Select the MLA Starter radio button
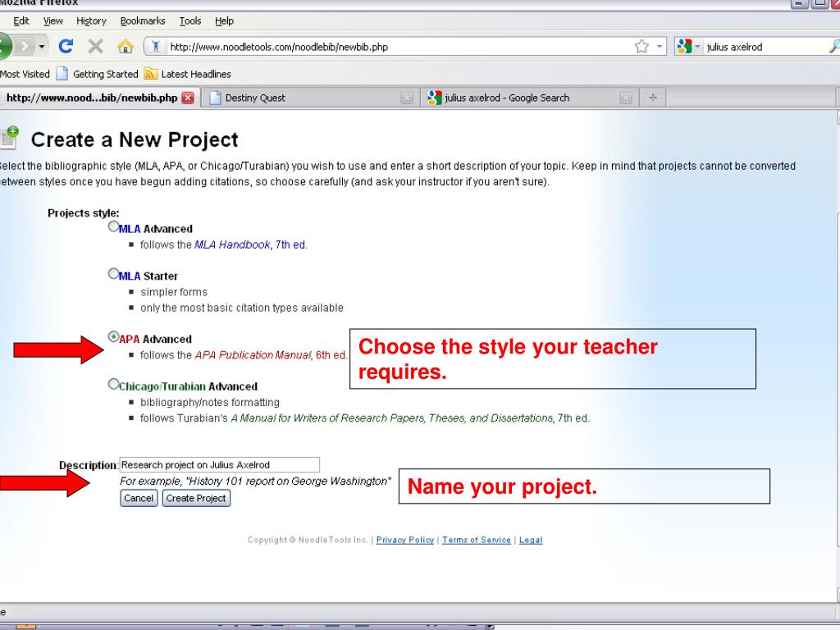840x630 pixels. coord(113,274)
